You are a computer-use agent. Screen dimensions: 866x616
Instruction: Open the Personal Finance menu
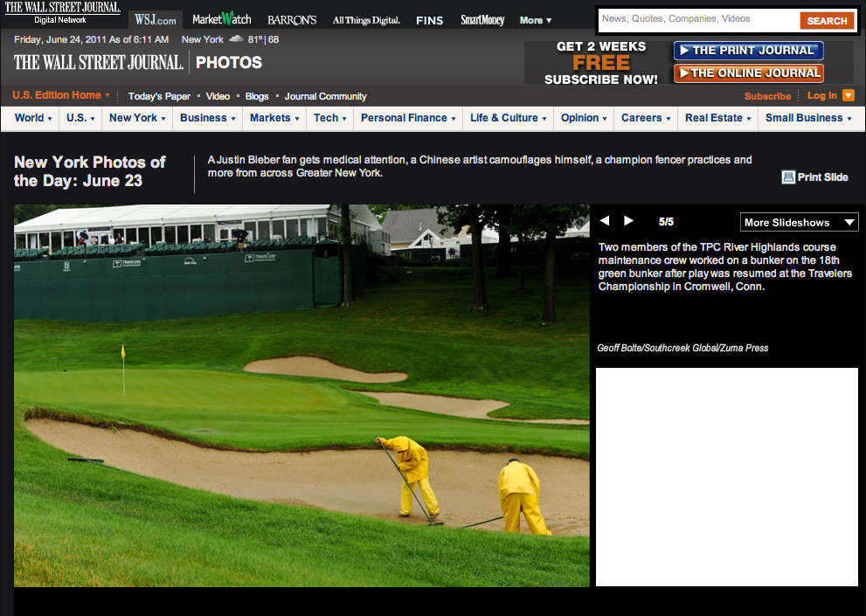[408, 118]
